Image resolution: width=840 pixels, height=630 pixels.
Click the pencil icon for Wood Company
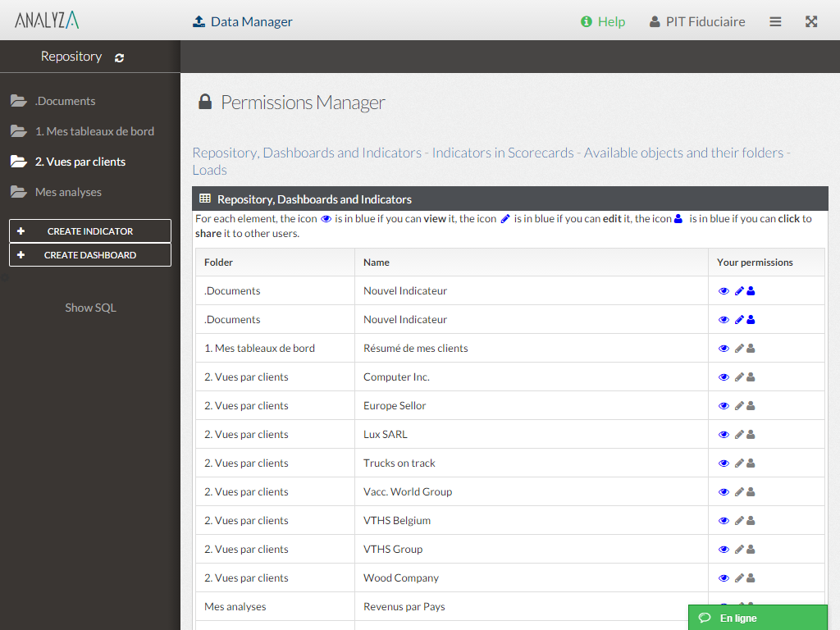(739, 578)
